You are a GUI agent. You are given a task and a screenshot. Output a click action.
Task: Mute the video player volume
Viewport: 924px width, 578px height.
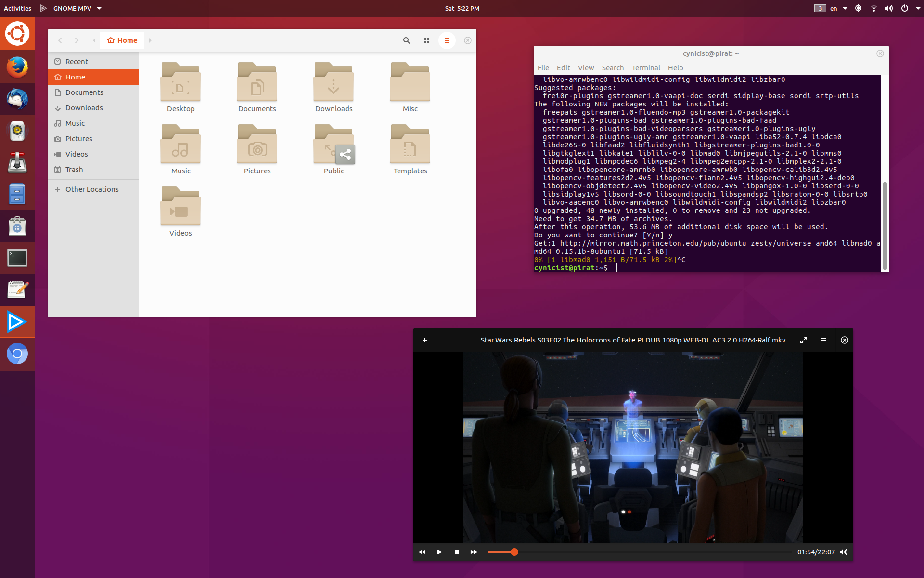click(x=844, y=552)
